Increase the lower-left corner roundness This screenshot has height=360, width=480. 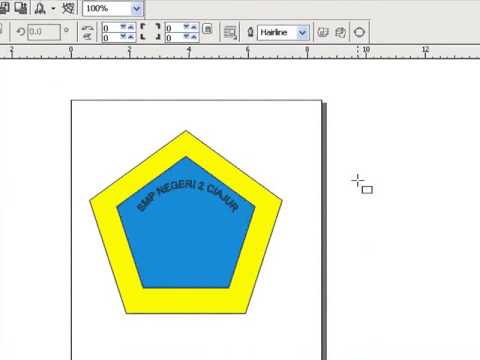pyautogui.click(x=131, y=37)
